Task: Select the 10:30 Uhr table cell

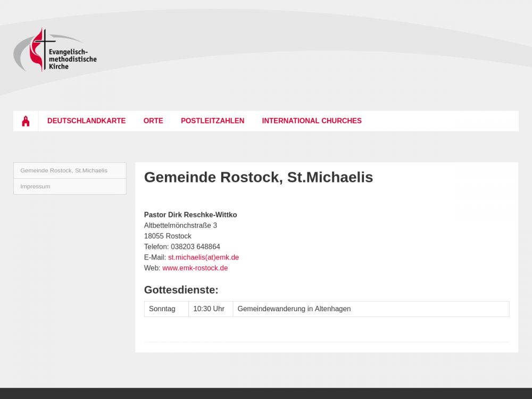Action: 209,309
